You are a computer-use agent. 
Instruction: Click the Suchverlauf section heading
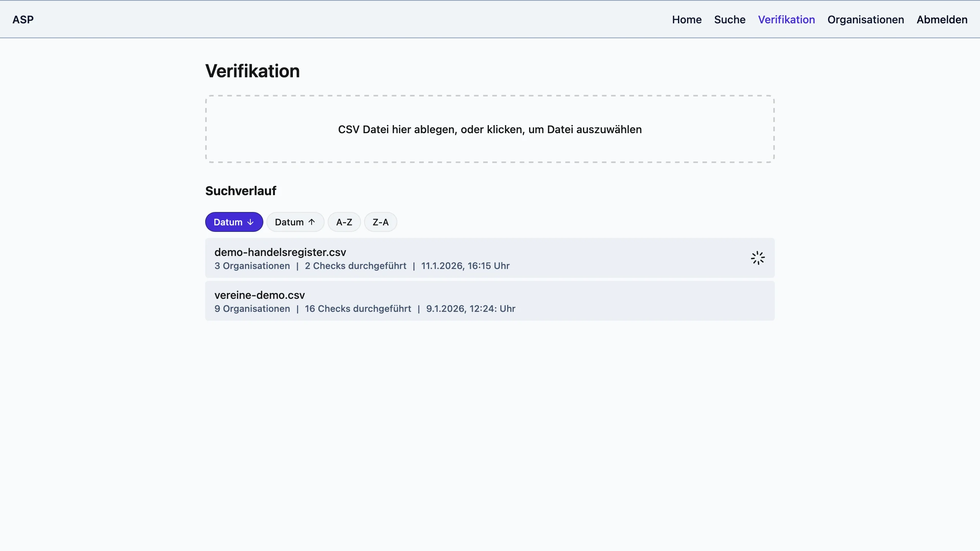tap(241, 191)
